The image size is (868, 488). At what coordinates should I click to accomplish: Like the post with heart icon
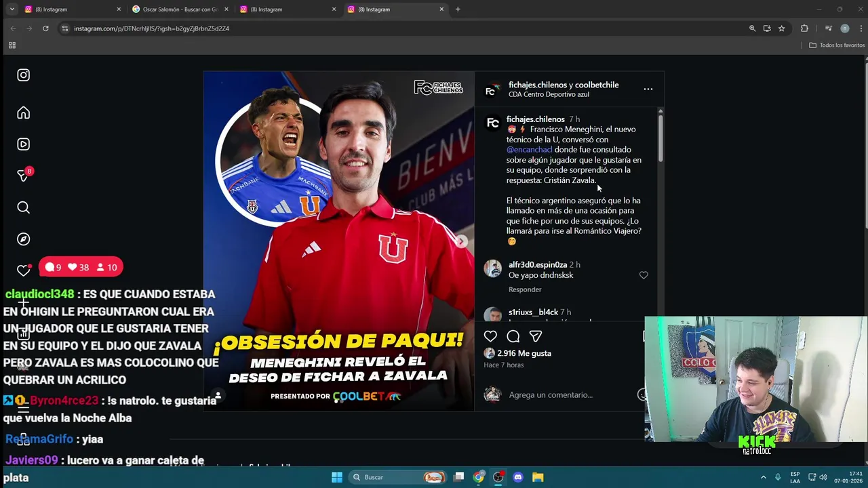point(490,336)
